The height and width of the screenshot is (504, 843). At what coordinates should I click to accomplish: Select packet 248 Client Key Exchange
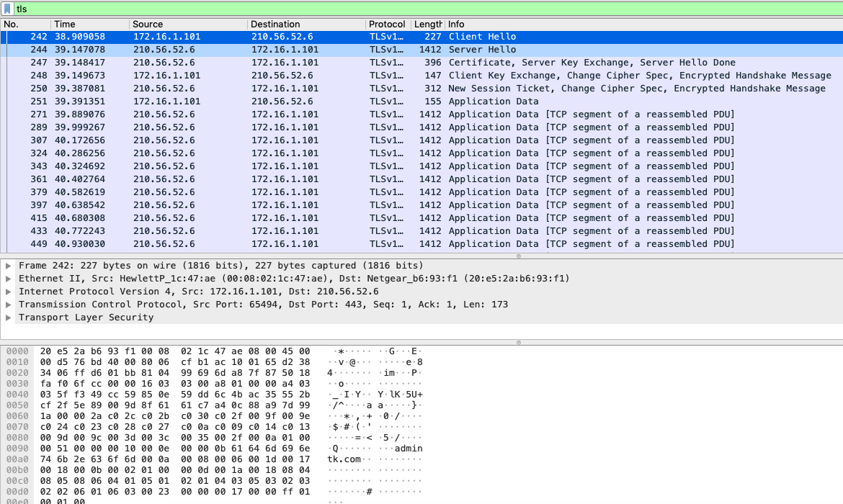421,75
